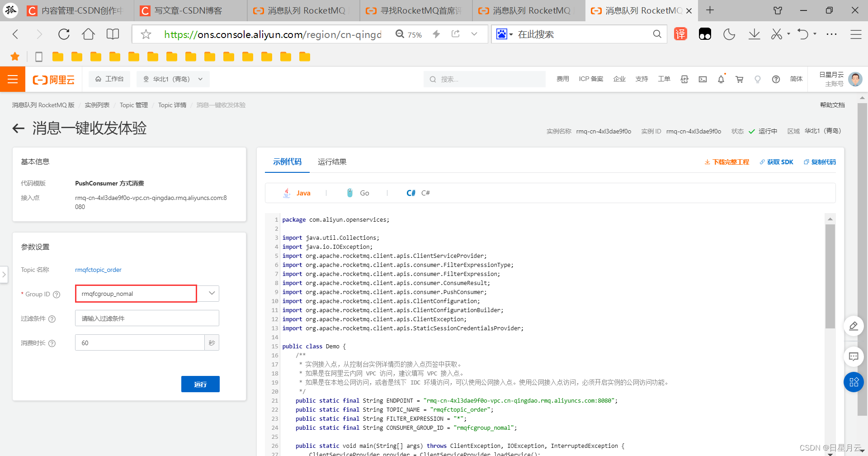
Task: Open the 费用 menu
Action: point(562,79)
